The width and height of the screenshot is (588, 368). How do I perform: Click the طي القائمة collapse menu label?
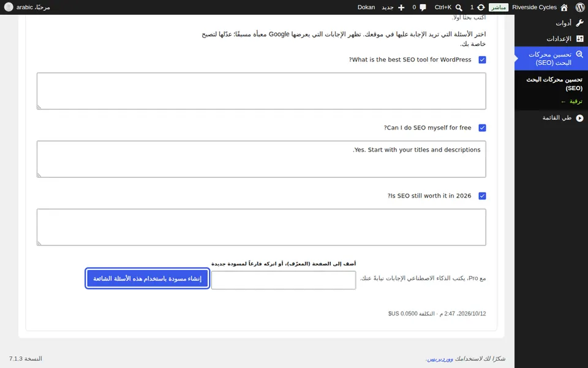pos(557,118)
